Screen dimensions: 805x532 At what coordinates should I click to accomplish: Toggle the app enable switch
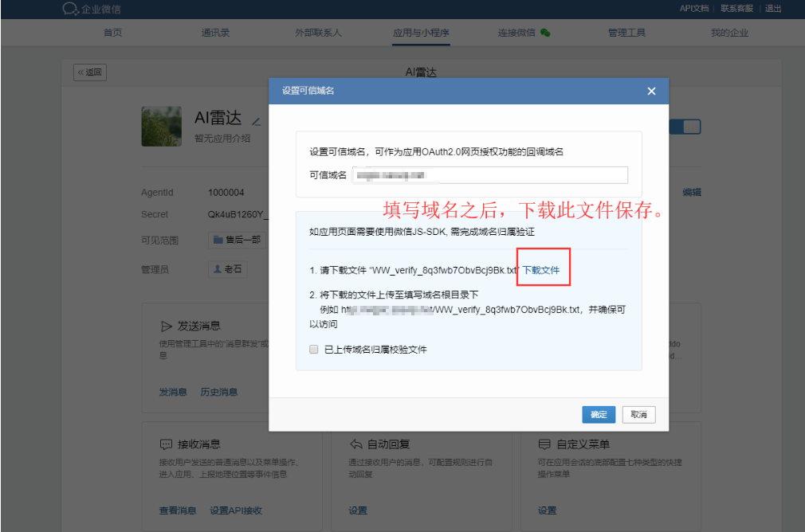tap(685, 127)
